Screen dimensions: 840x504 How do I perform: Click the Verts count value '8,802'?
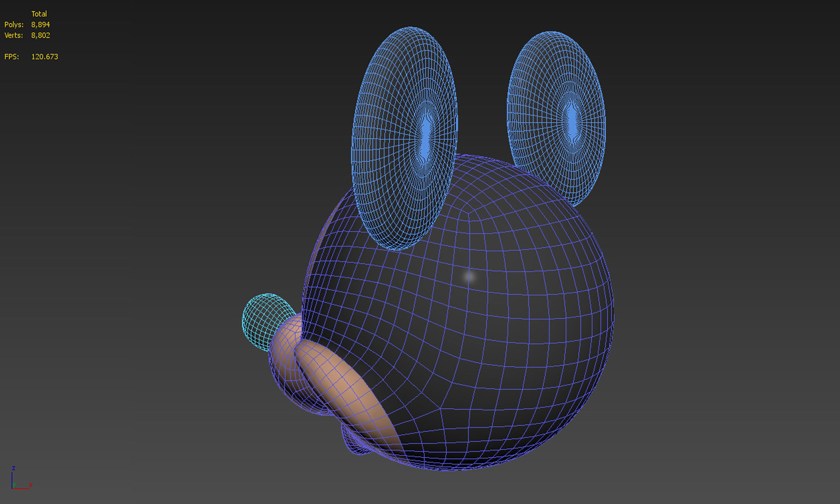tap(40, 35)
